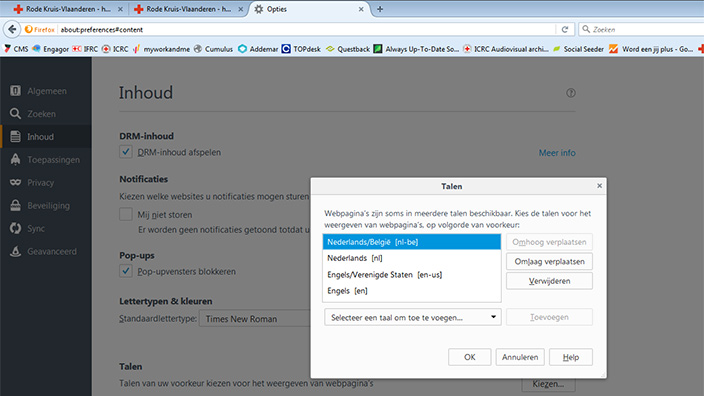
Task: Click the back navigation arrow
Action: pyautogui.click(x=12, y=30)
